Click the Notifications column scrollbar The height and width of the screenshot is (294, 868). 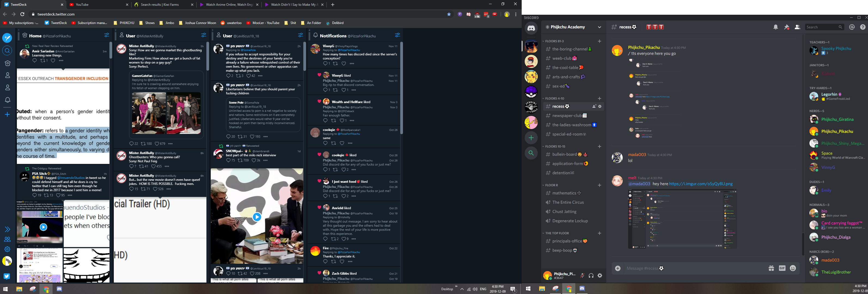point(401,88)
